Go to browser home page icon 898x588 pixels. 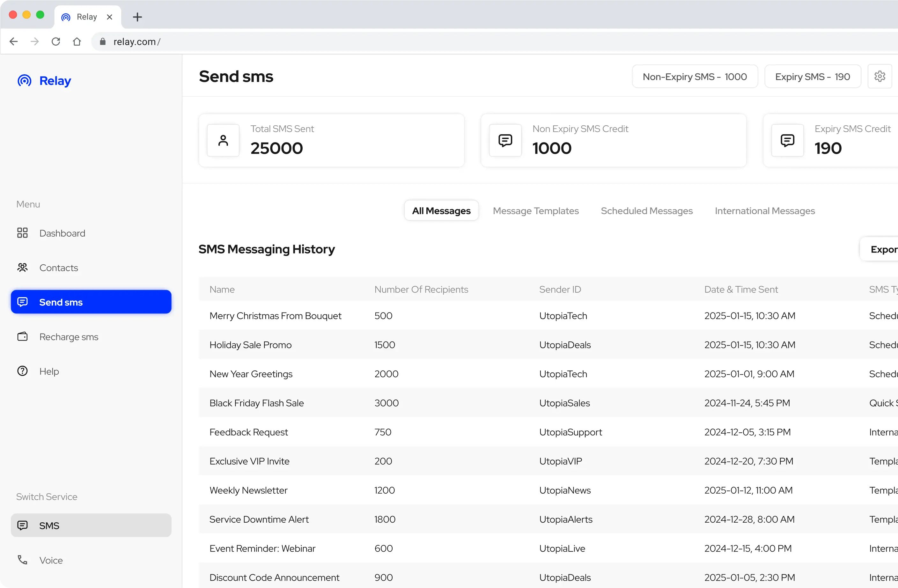point(77,41)
